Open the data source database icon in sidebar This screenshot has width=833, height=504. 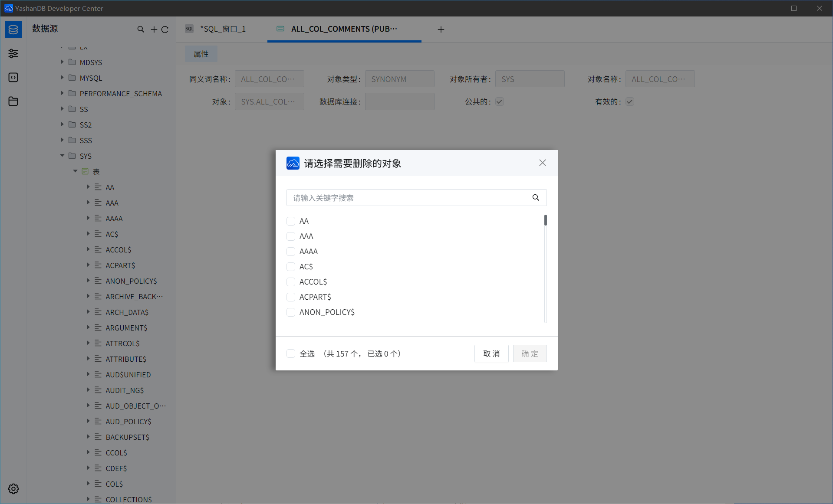(x=13, y=29)
